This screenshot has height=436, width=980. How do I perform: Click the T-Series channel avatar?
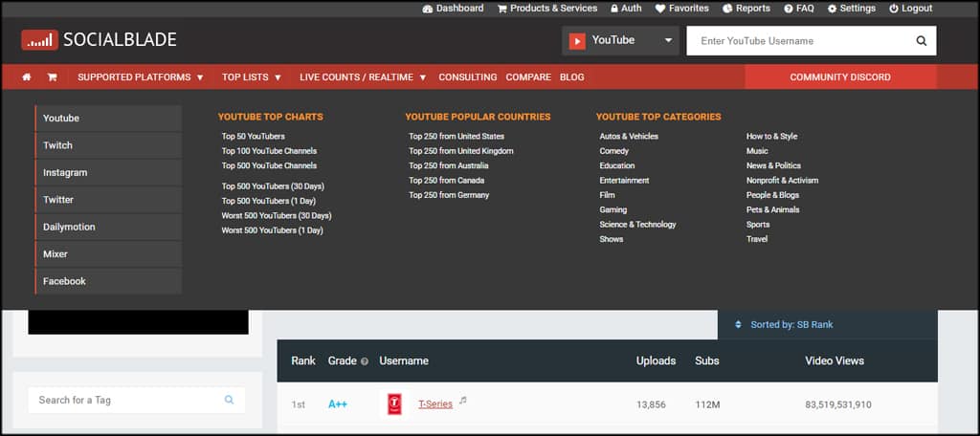click(x=394, y=404)
